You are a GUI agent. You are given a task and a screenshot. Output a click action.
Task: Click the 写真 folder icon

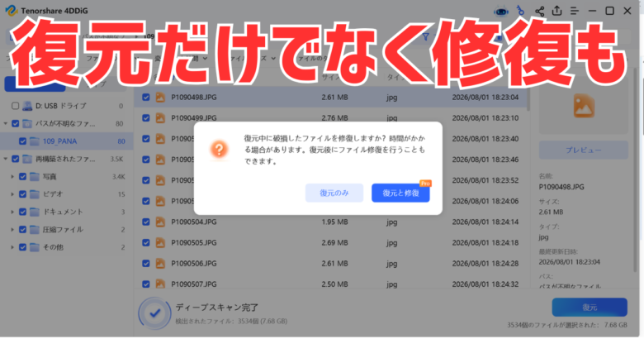point(35,176)
